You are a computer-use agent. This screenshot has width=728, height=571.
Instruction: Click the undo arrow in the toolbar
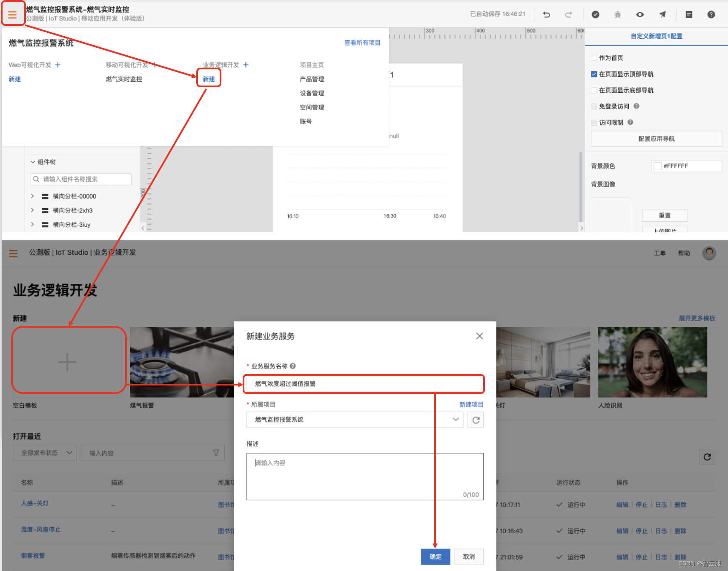pyautogui.click(x=547, y=14)
